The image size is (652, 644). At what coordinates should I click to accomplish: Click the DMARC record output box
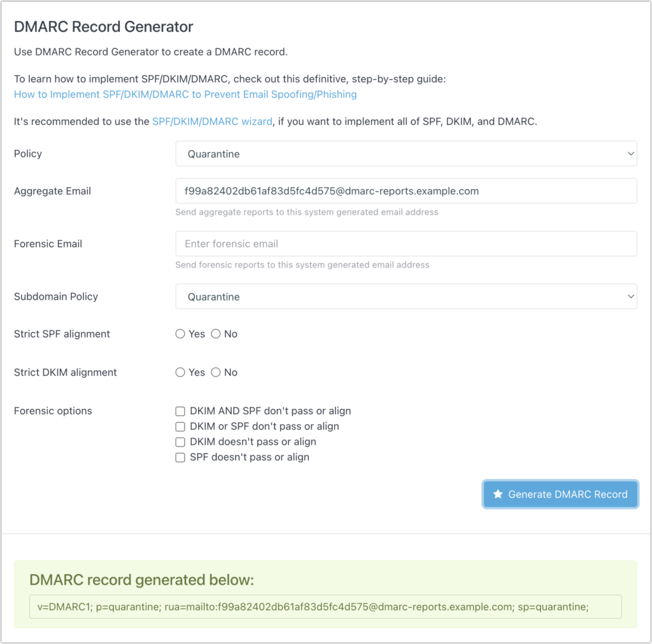click(x=325, y=606)
